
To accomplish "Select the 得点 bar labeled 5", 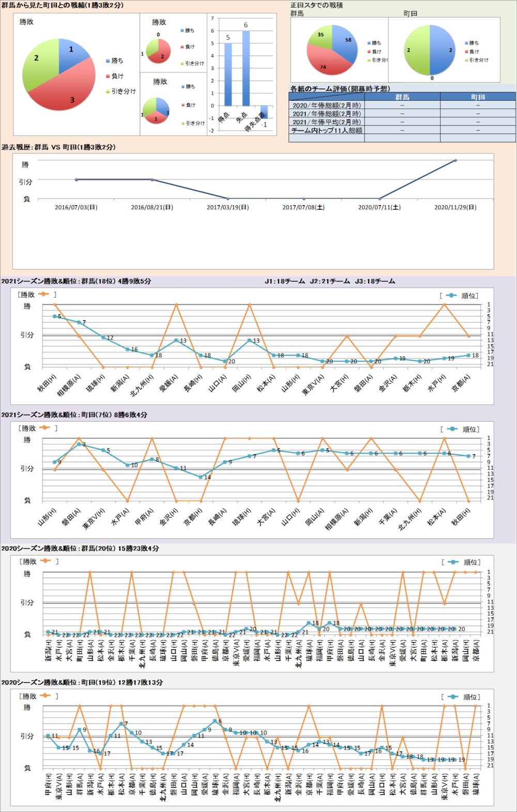I will click(228, 74).
